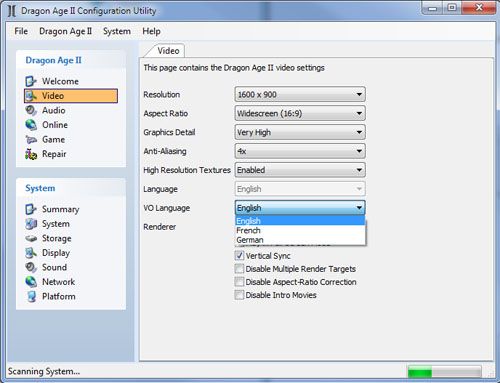Open High Resolution Textures dropdown
Viewport: 500px width, 383px height.
pos(300,170)
